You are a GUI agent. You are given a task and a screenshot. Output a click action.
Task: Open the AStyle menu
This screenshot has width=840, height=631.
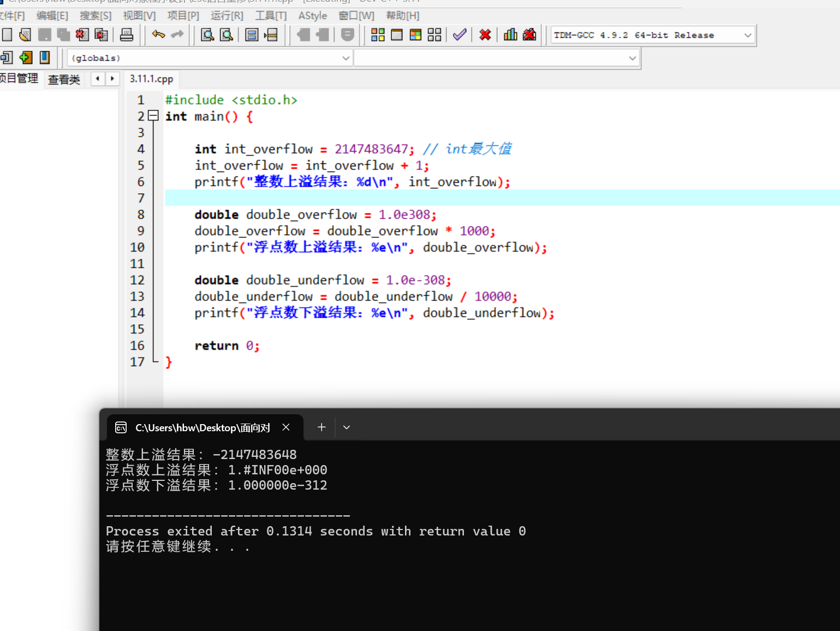[313, 16]
